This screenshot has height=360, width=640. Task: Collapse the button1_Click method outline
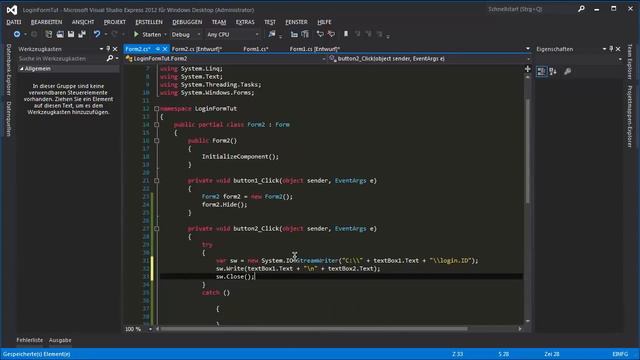click(157, 180)
